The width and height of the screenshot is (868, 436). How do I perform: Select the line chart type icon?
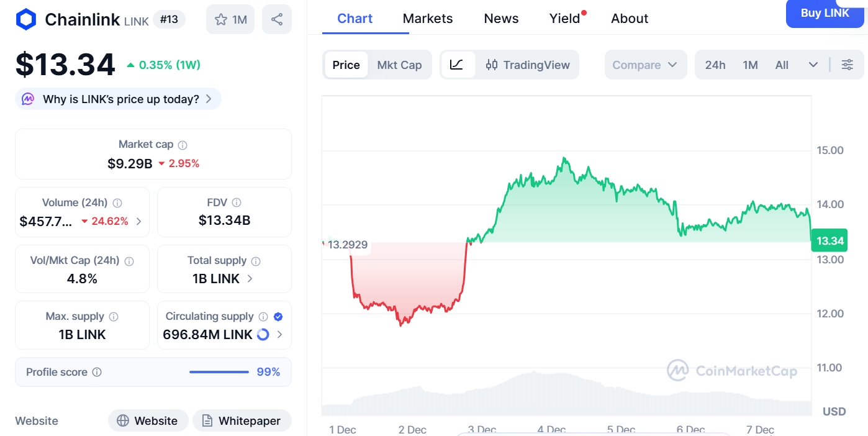click(457, 65)
